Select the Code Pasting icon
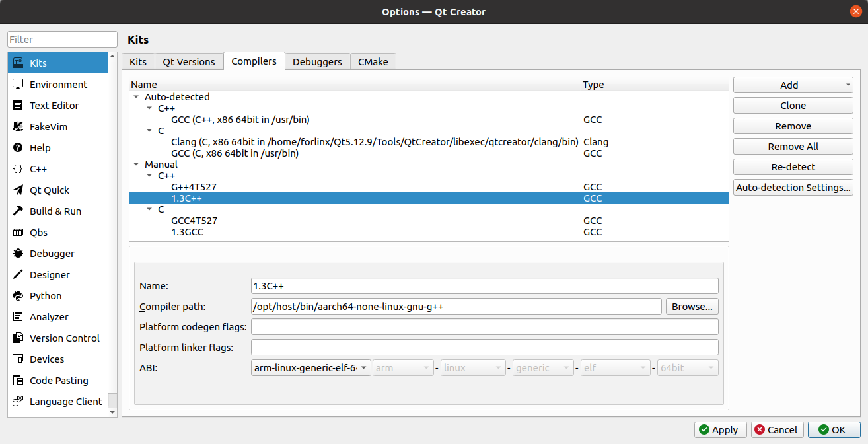 click(x=18, y=381)
